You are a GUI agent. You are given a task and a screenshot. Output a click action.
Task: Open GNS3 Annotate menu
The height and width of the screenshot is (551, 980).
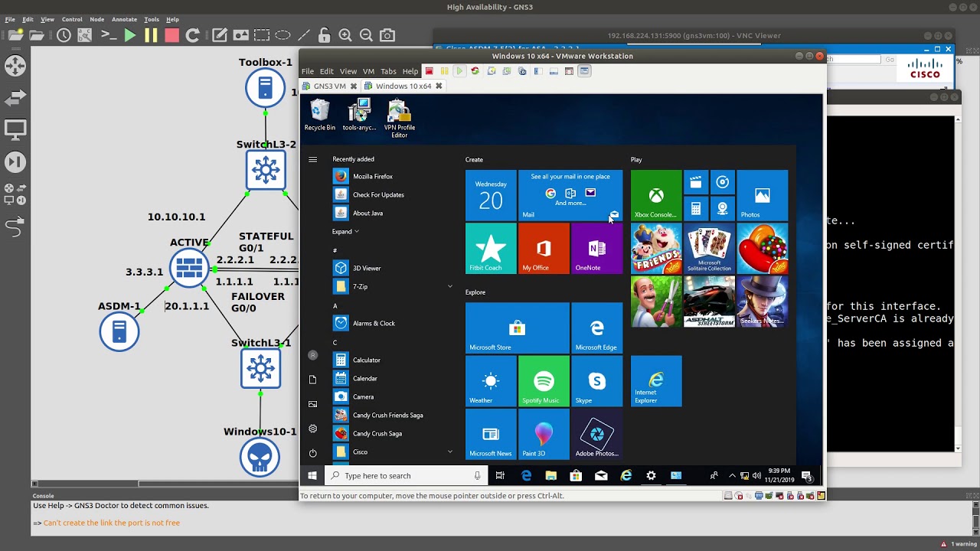pyautogui.click(x=124, y=19)
